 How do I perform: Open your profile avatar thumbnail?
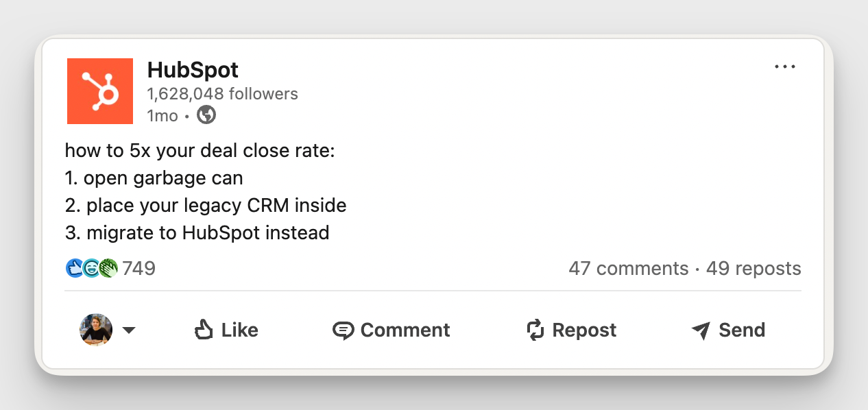95,330
